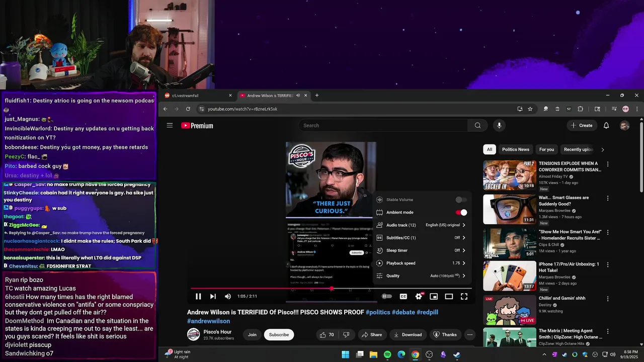Go back in browser history
The height and width of the screenshot is (362, 644).
165,109
